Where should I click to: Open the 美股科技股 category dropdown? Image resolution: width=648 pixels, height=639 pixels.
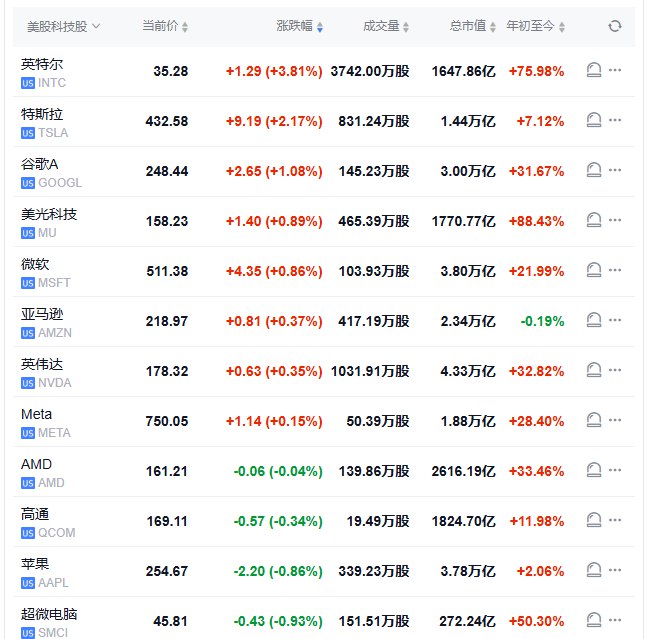pyautogui.click(x=64, y=27)
